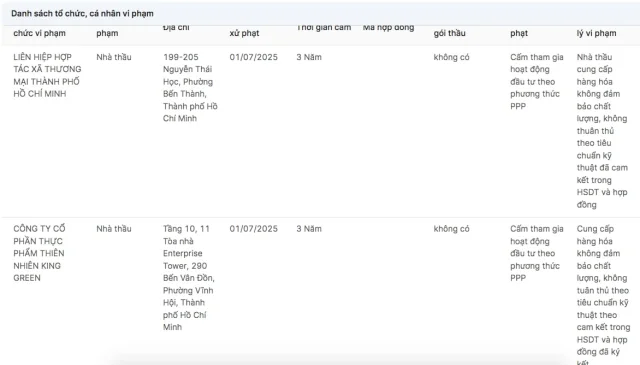Viewport: 640px width, 365px height.
Task: Click the 'lý vi phạm' column header
Action: 596,33
